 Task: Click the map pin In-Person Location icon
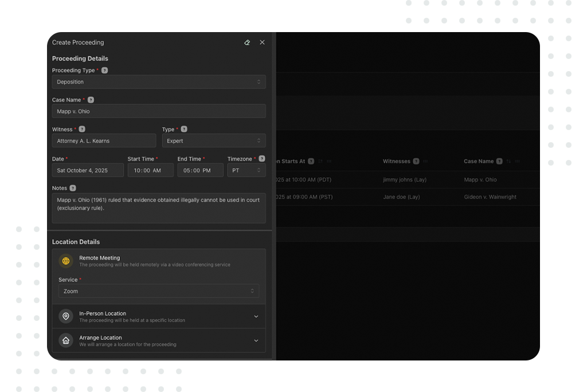point(66,316)
